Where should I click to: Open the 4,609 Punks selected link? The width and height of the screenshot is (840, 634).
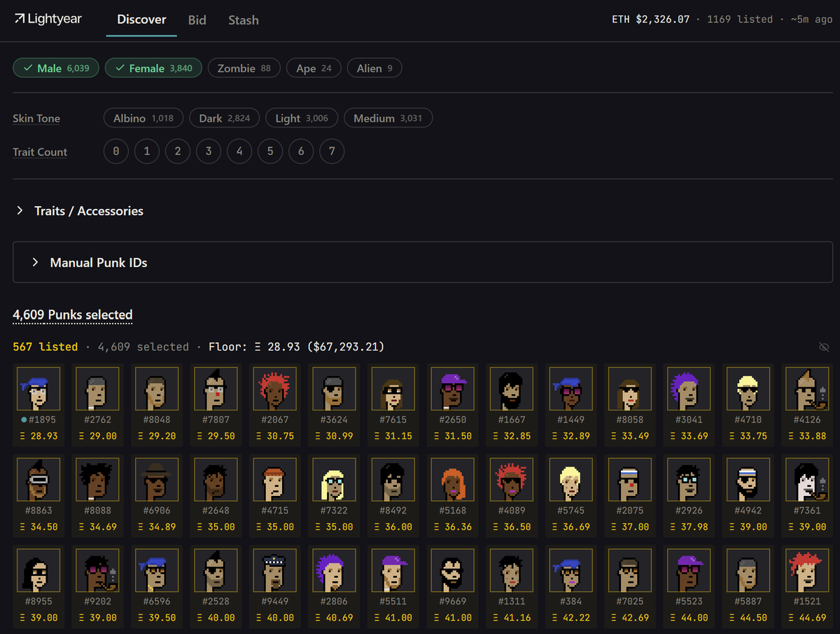tap(73, 315)
